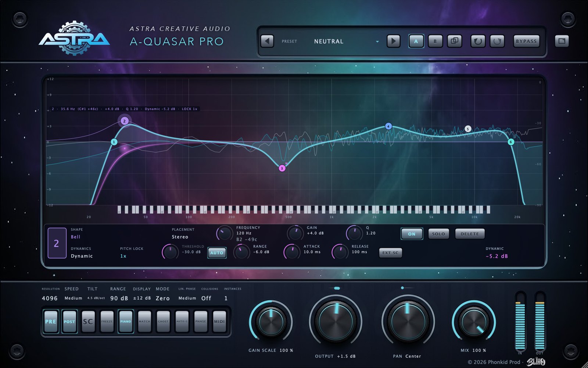588x368 pixels.
Task: Switch to state A
Action: (416, 41)
